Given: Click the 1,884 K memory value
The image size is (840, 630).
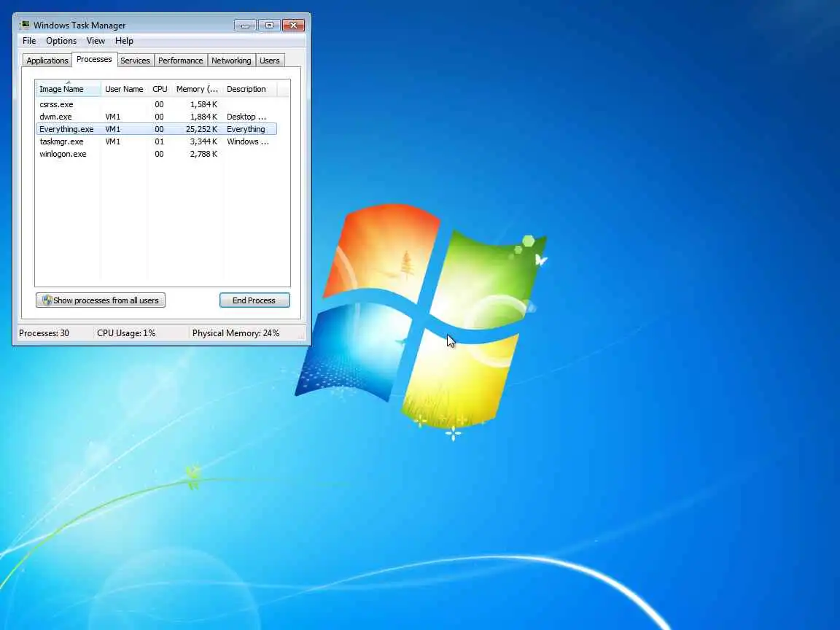Looking at the screenshot, I should click(x=203, y=117).
